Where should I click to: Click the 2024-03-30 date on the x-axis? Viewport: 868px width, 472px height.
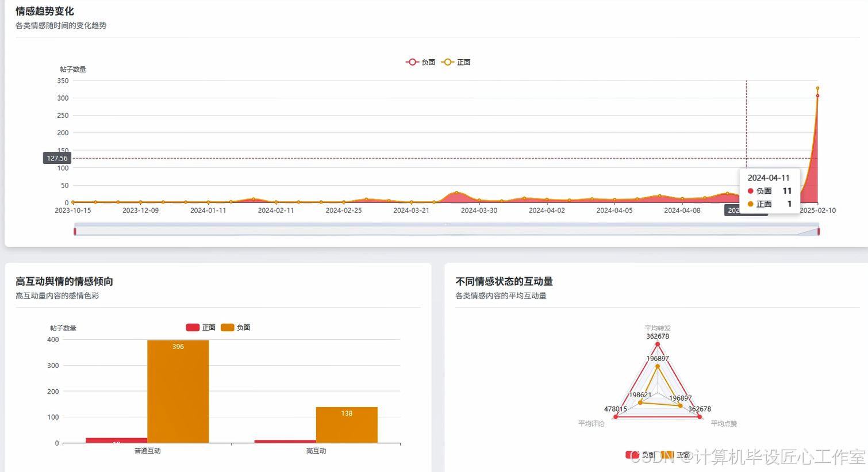click(479, 210)
